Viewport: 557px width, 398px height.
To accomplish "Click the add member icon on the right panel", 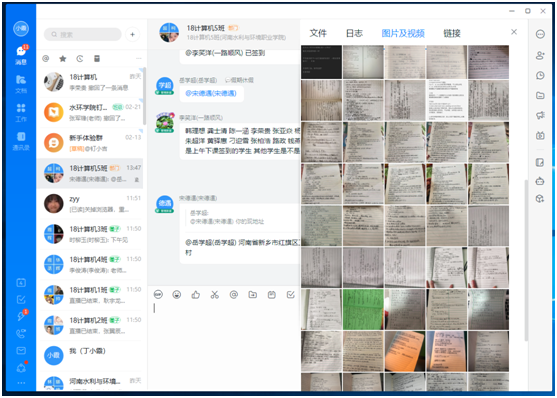I will point(540,55).
